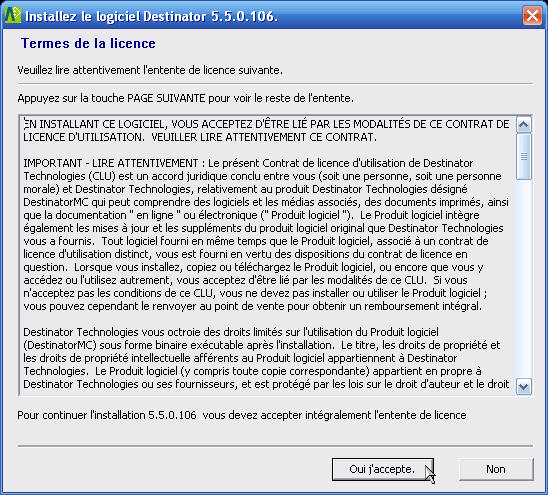Click the Destinator logo icon in title bar
Viewport: 548px width, 495px height.
pos(13,15)
